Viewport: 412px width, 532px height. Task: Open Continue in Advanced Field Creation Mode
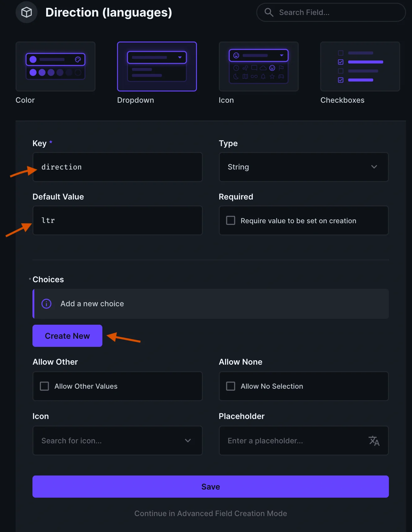pos(210,514)
